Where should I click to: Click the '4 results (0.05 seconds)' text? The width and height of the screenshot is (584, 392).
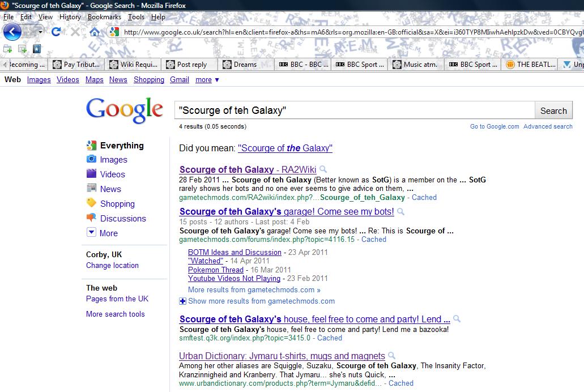pos(212,126)
